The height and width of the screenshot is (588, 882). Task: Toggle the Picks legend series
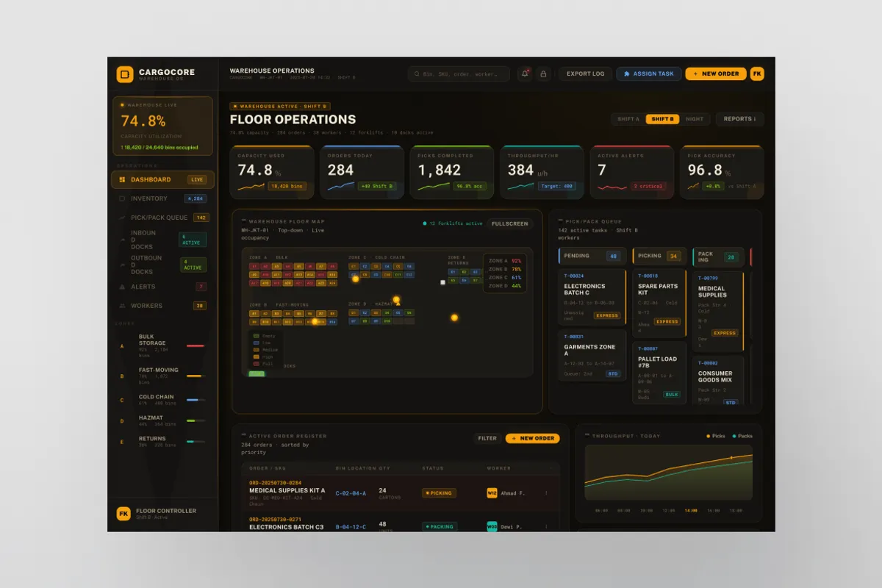click(x=716, y=436)
